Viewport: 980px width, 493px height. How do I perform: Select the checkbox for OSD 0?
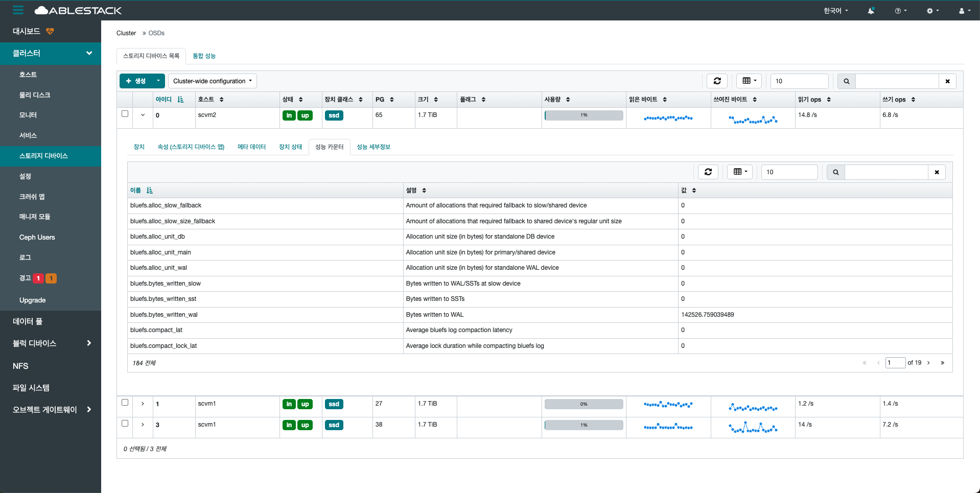click(x=125, y=114)
